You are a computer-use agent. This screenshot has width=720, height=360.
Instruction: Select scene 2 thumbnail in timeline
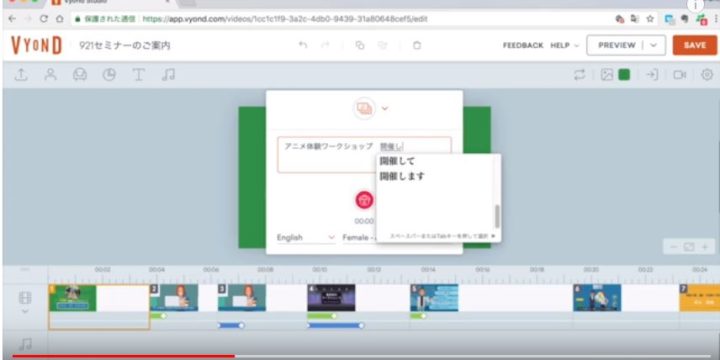pyautogui.click(x=174, y=298)
